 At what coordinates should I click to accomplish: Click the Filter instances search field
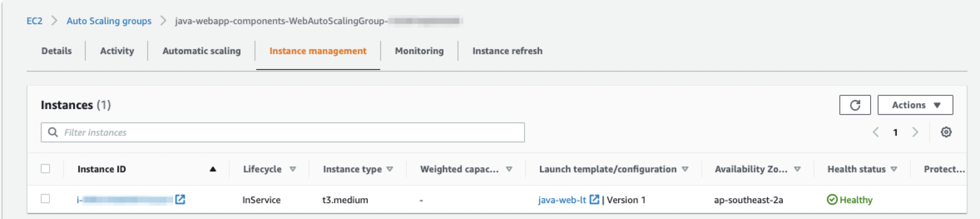tap(291, 132)
